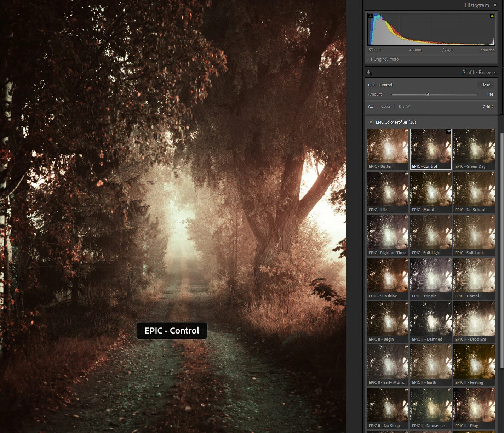Switch to the Color profiles tab
This screenshot has height=433, width=504.
pos(385,106)
